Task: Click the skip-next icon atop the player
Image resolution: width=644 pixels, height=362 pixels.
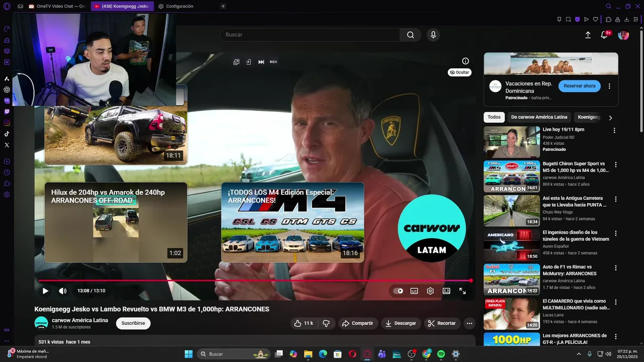Action: tap(261, 62)
